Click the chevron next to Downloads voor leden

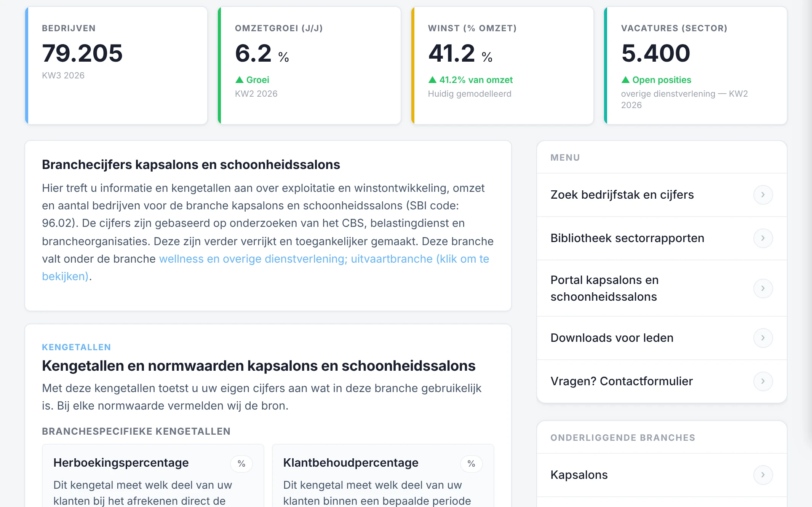point(763,338)
